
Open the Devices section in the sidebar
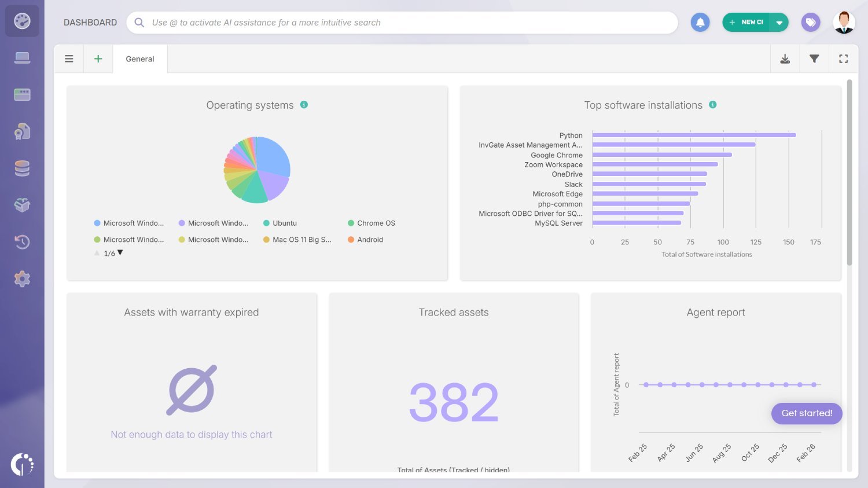coord(22,57)
